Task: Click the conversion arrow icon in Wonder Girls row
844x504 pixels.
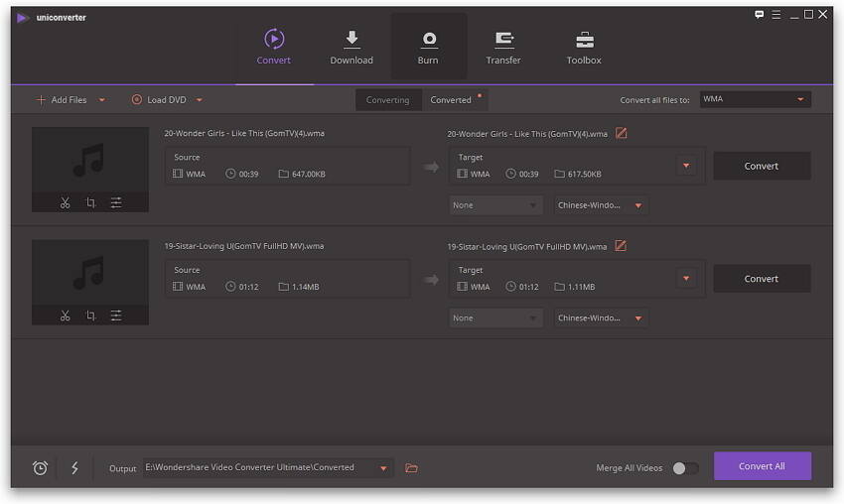Action: (x=431, y=168)
